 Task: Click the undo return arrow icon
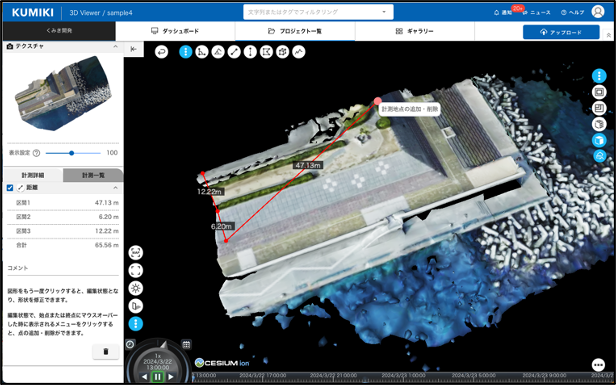[x=161, y=52]
